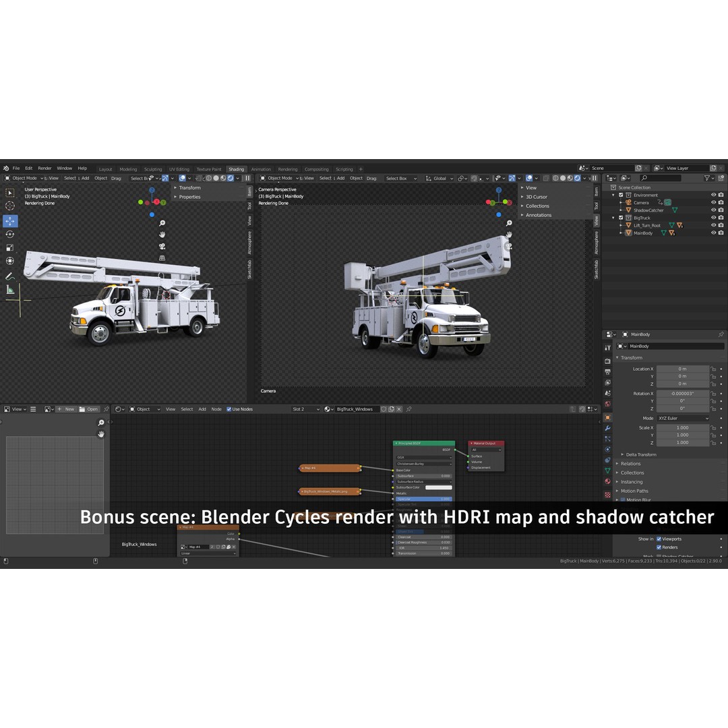Switch to the Compositing workspace tab
The height and width of the screenshot is (728, 728).
317,169
